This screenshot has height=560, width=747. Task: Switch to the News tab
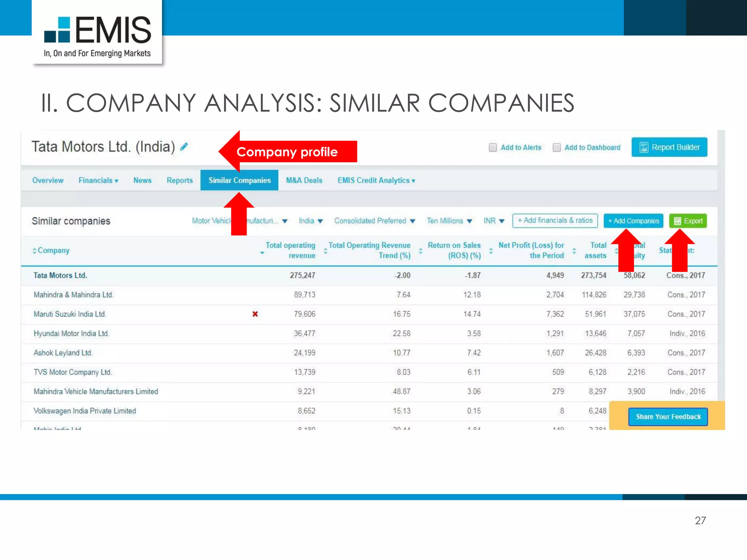[x=142, y=180]
